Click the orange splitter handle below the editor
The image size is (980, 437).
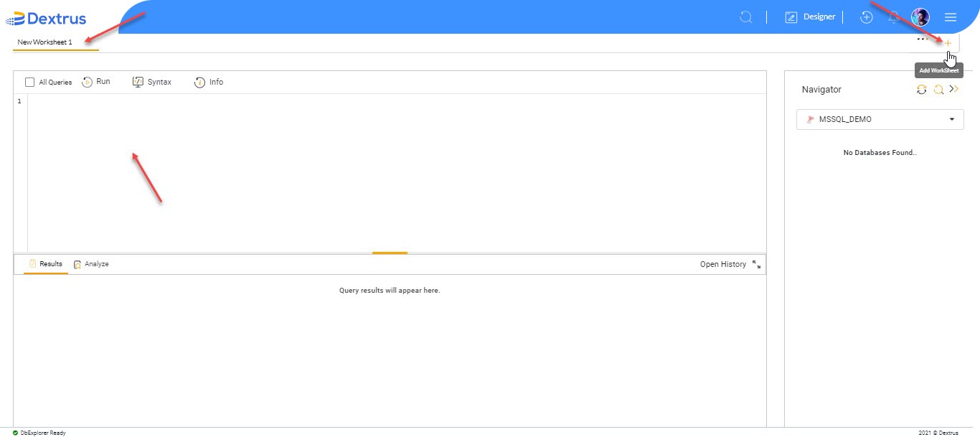pyautogui.click(x=390, y=253)
